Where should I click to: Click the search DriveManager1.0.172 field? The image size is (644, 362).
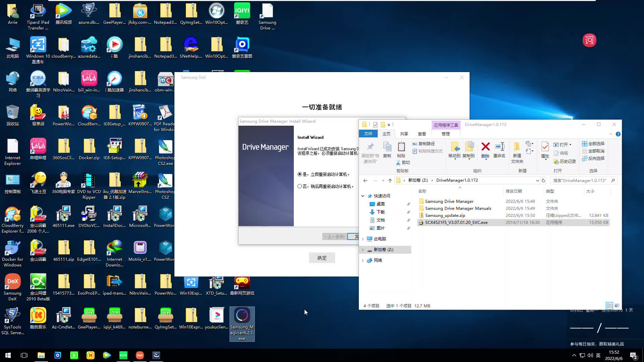pos(584,180)
